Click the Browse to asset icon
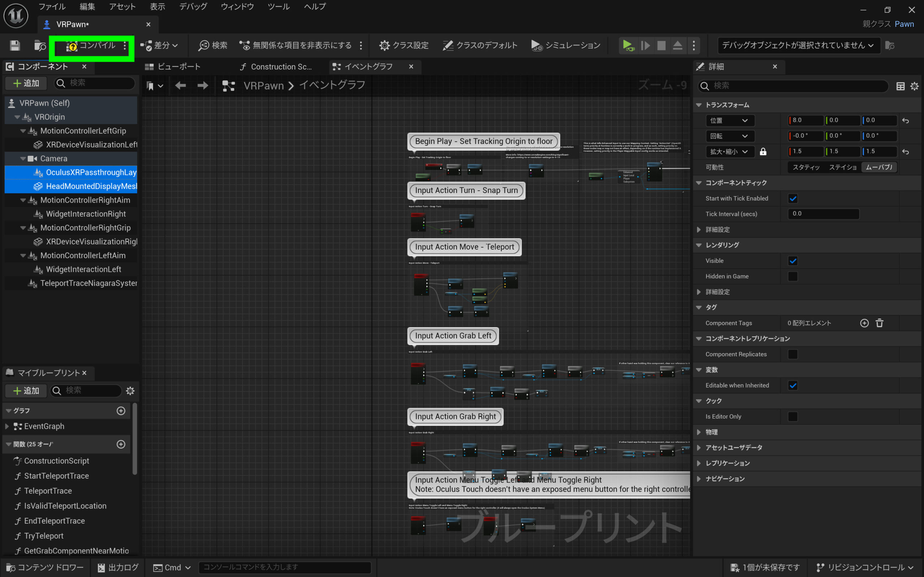924x577 pixels. (x=40, y=45)
